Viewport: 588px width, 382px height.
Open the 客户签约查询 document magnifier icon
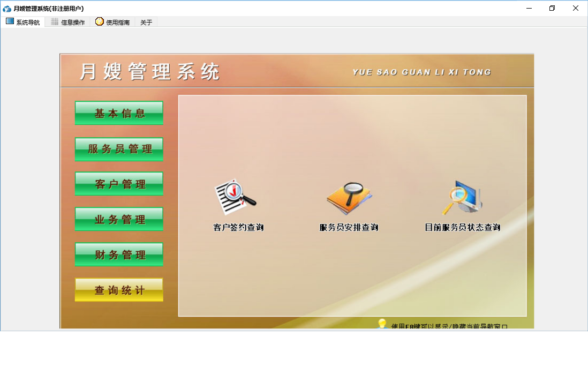point(236,197)
